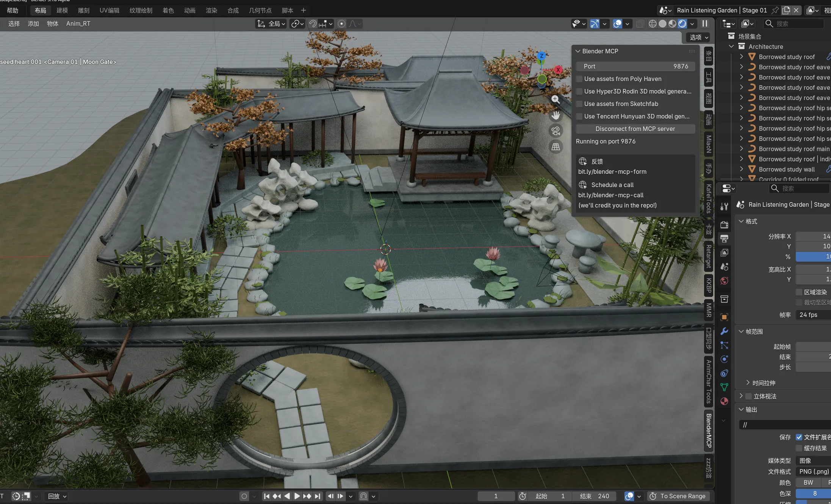Open the World properties tab icon
The width and height of the screenshot is (831, 504).
coord(724,281)
